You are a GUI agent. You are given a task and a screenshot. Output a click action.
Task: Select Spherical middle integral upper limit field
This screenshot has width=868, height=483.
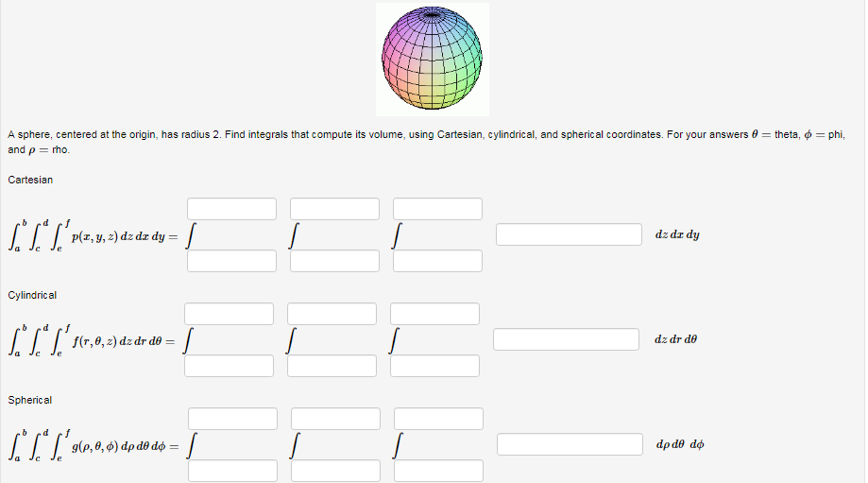tap(336, 419)
